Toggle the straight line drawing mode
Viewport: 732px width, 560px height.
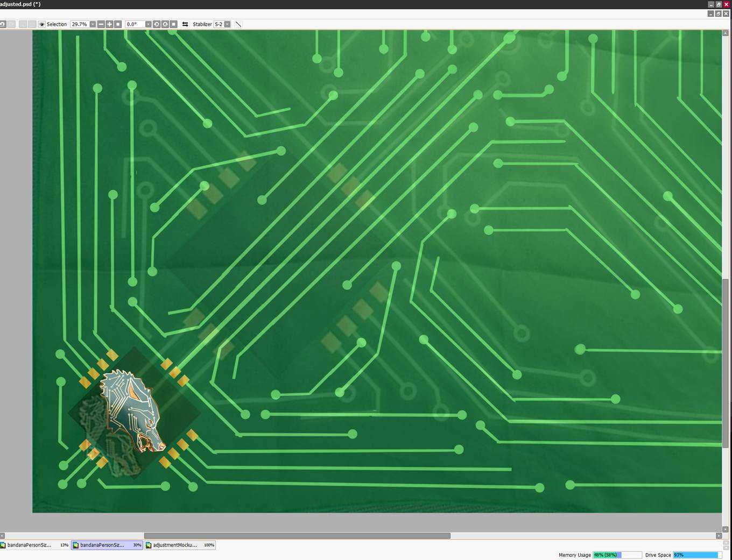[238, 24]
